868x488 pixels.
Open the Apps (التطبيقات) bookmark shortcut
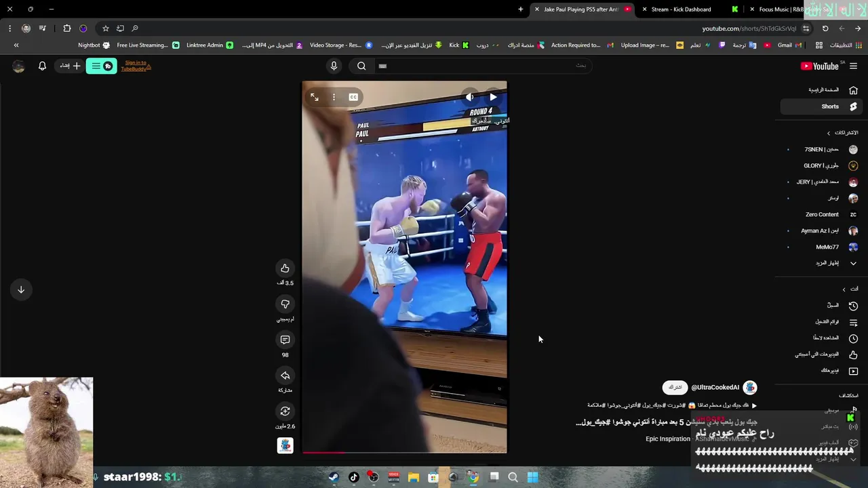point(846,45)
